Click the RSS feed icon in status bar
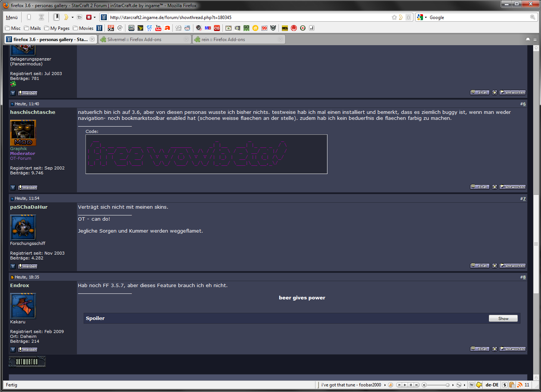Screen dimensions: 541x392 tap(519, 385)
